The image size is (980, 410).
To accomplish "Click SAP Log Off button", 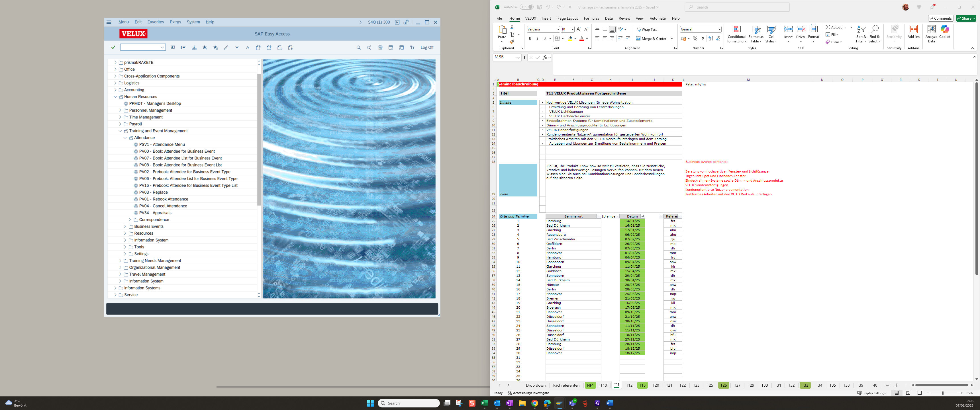I will click(x=427, y=48).
